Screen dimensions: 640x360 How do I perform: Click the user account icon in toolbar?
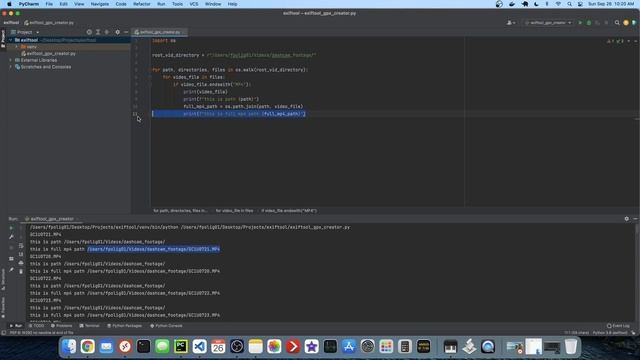(x=509, y=23)
